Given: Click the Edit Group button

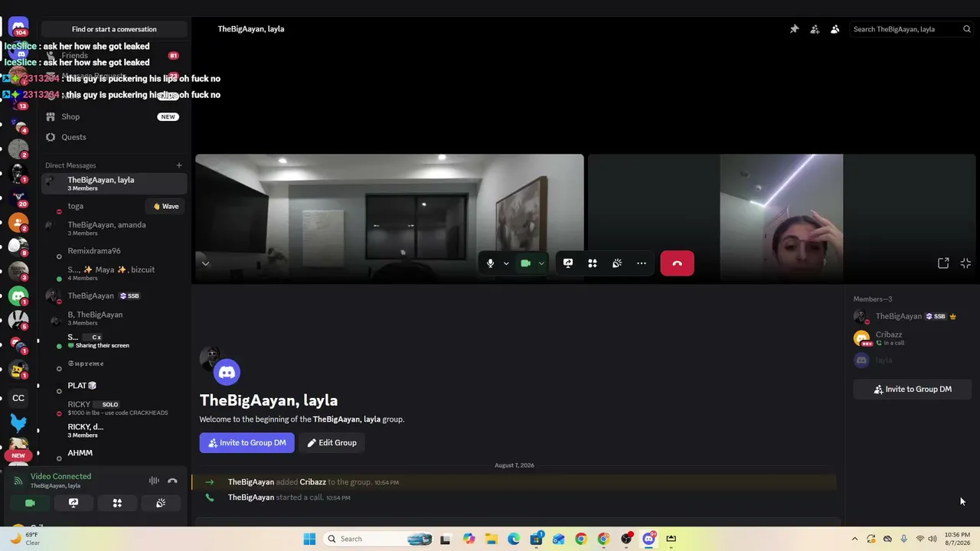Looking at the screenshot, I should tap(332, 442).
